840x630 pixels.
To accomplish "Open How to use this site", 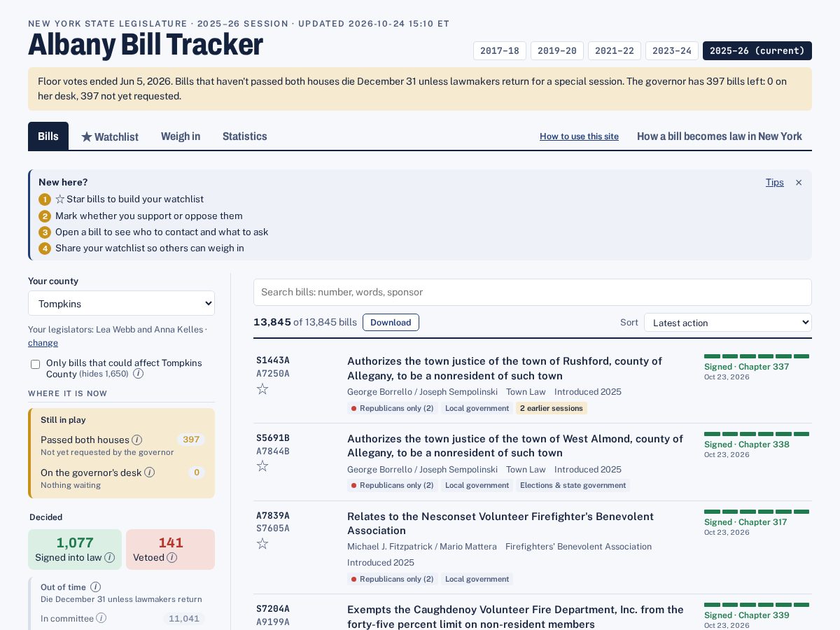I will 579,136.
